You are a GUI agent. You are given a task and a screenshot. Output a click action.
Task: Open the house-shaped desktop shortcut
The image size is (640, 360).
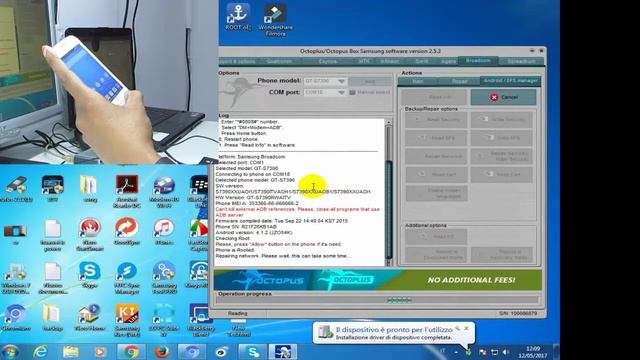pyautogui.click(x=89, y=318)
